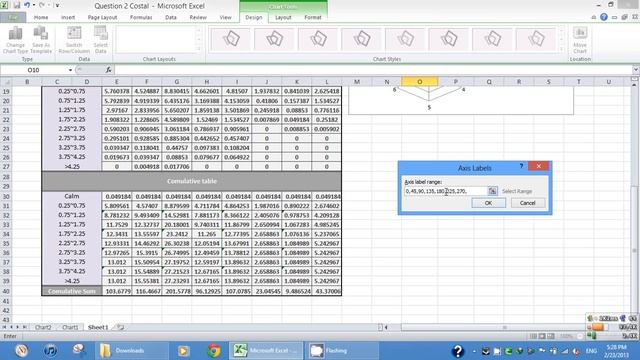Switch to the Layout chart tools tab
The height and width of the screenshot is (360, 640).
[283, 17]
